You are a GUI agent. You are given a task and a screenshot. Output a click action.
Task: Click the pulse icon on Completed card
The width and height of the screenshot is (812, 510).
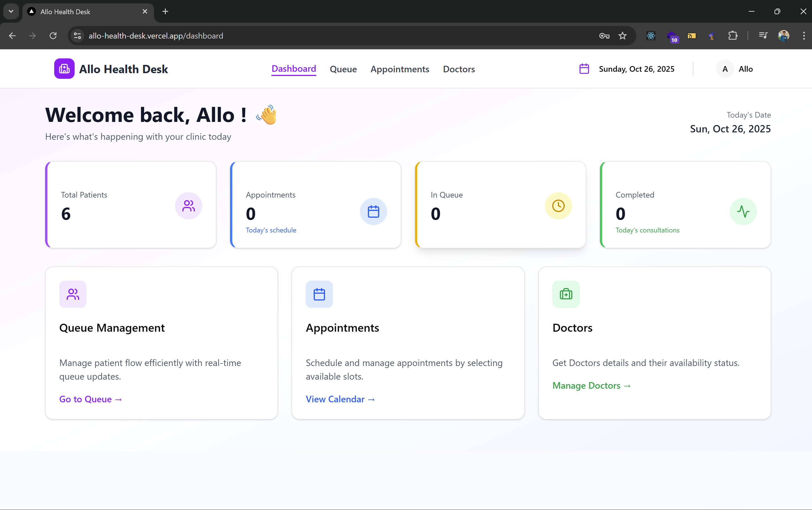744,212
